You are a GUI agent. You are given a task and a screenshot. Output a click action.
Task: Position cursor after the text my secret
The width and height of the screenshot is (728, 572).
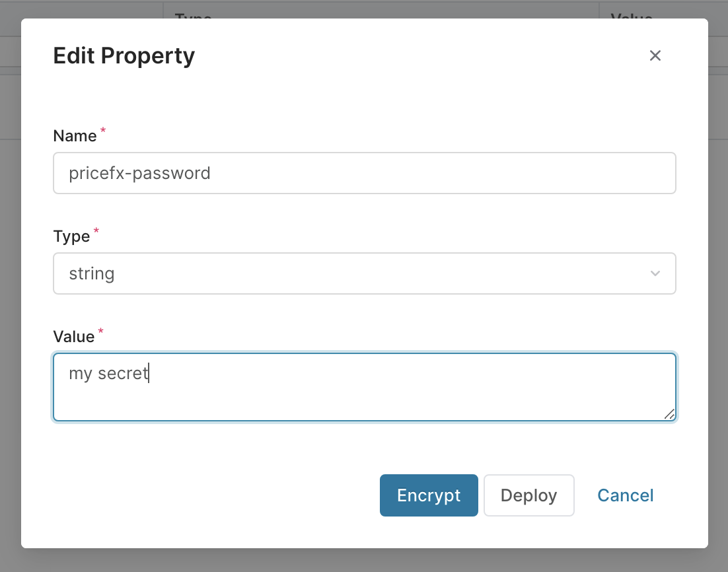click(x=151, y=373)
